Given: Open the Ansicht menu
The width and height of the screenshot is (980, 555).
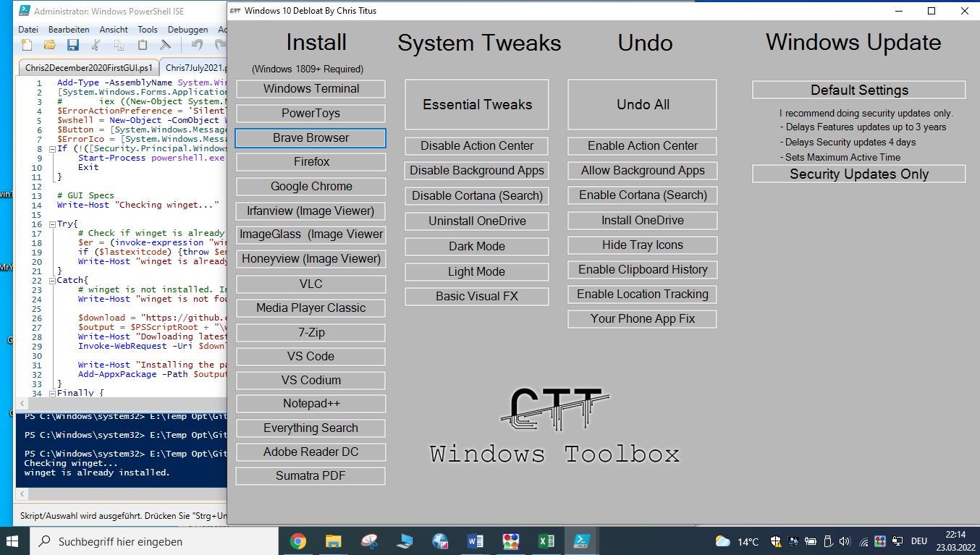Looking at the screenshot, I should (114, 30).
